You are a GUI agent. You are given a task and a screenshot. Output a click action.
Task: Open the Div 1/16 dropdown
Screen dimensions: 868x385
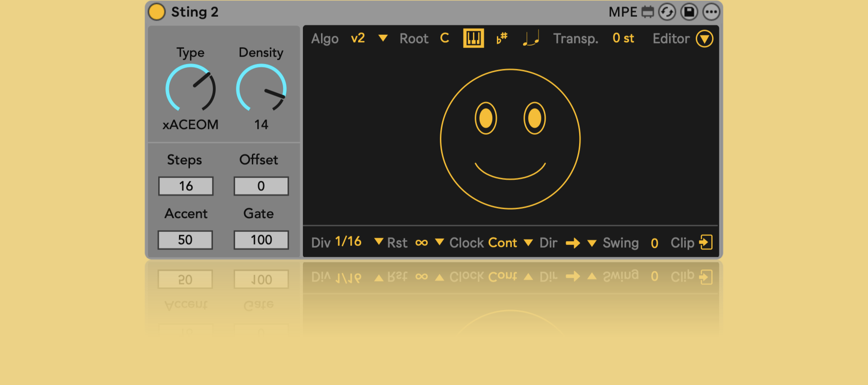(x=359, y=242)
